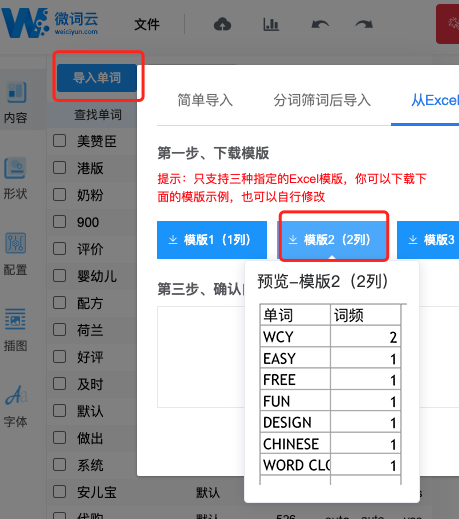Screen dimensions: 459x519
Task: Open the 文件 menu
Action: 147,24
